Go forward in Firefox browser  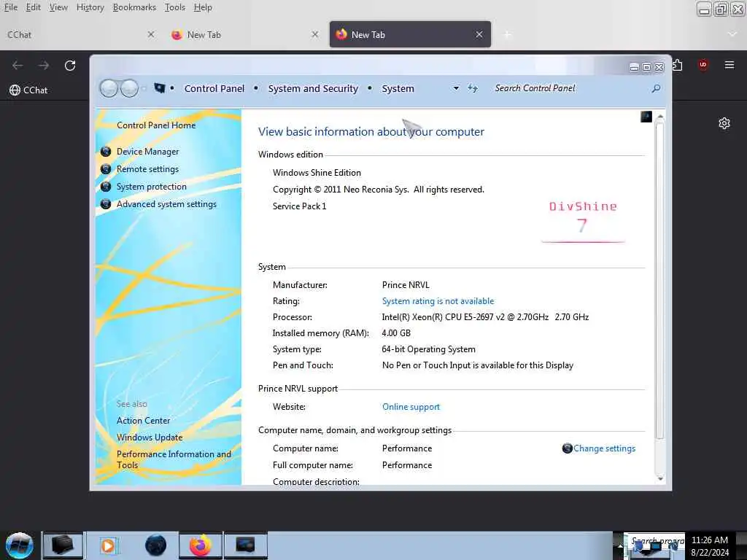click(x=44, y=65)
